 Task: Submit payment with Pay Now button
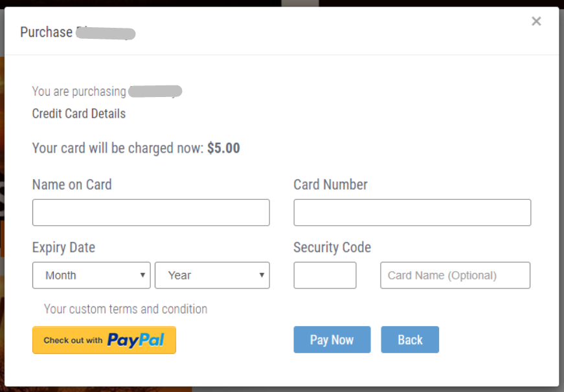(332, 340)
